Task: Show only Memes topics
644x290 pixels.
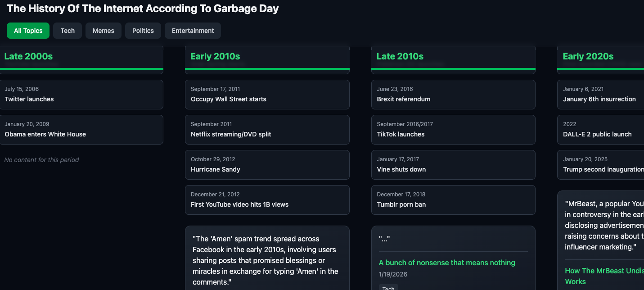Action: [104, 31]
